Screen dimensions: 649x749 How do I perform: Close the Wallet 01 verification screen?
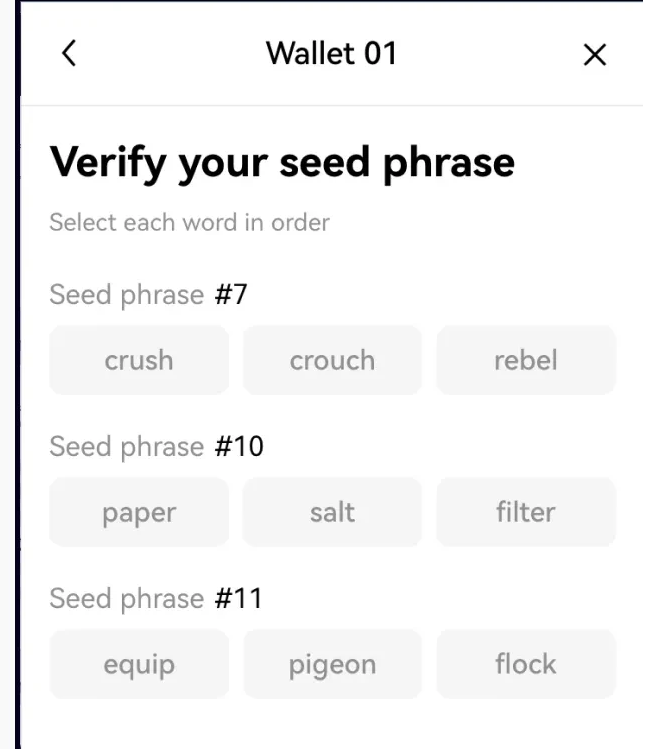click(x=594, y=55)
